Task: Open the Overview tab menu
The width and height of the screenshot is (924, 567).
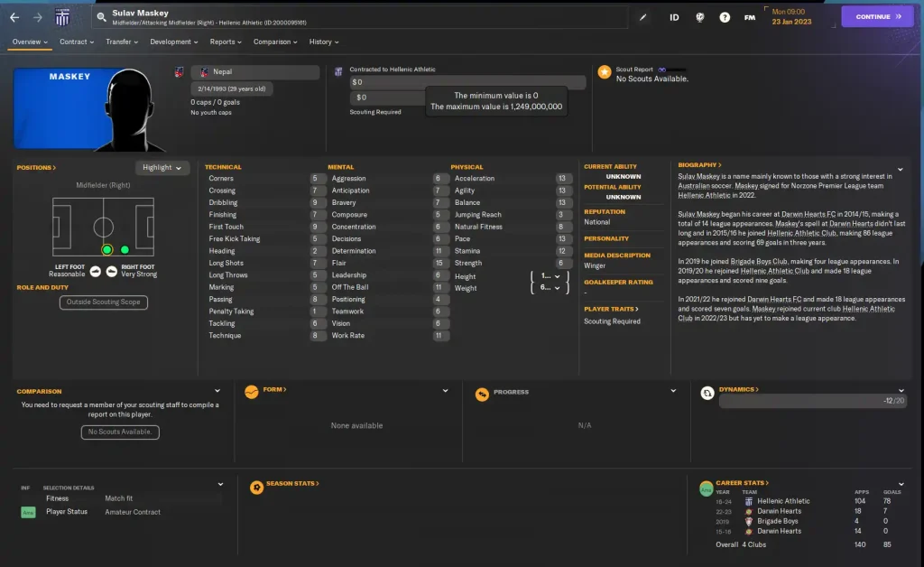Action: point(30,42)
